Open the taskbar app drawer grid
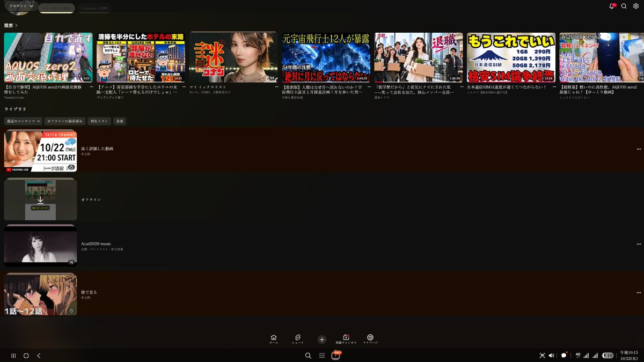This screenshot has height=362, width=644. pos(322,356)
